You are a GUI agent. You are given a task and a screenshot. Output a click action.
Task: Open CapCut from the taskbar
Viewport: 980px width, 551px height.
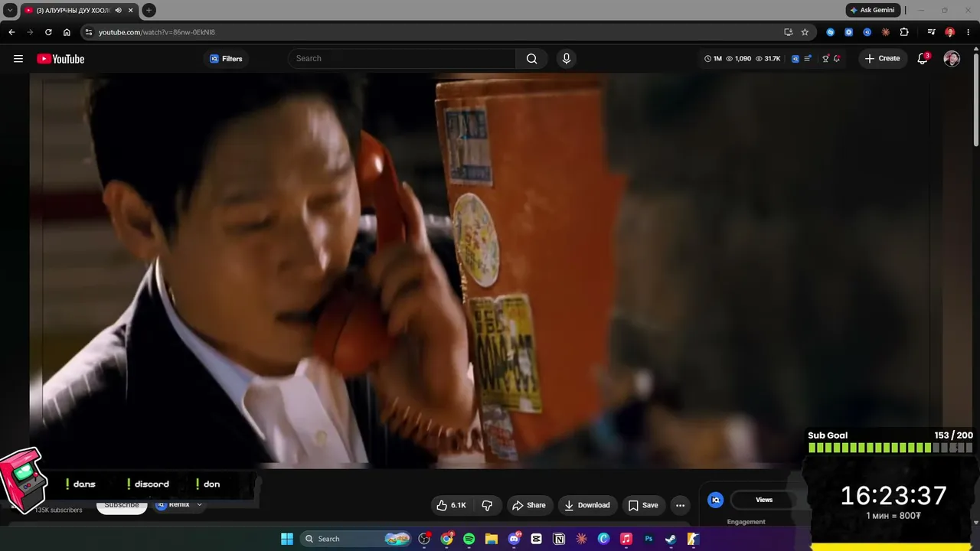(x=536, y=539)
